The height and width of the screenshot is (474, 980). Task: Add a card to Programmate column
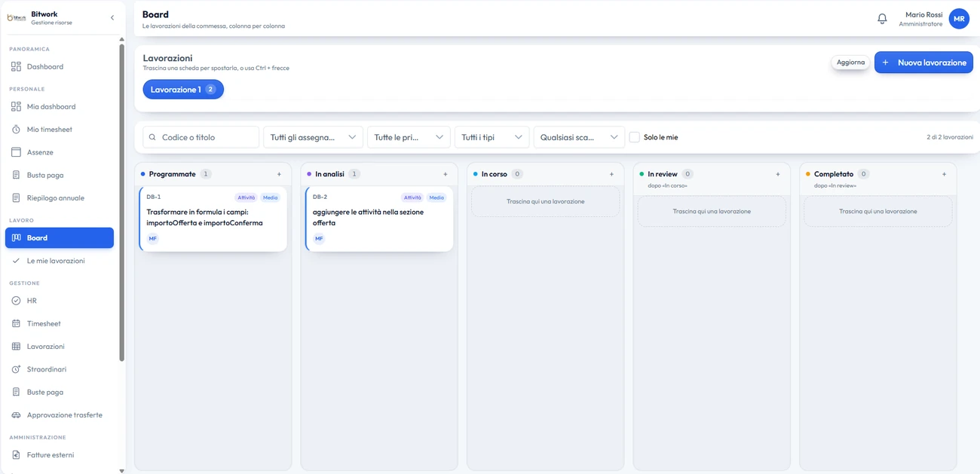pos(279,174)
